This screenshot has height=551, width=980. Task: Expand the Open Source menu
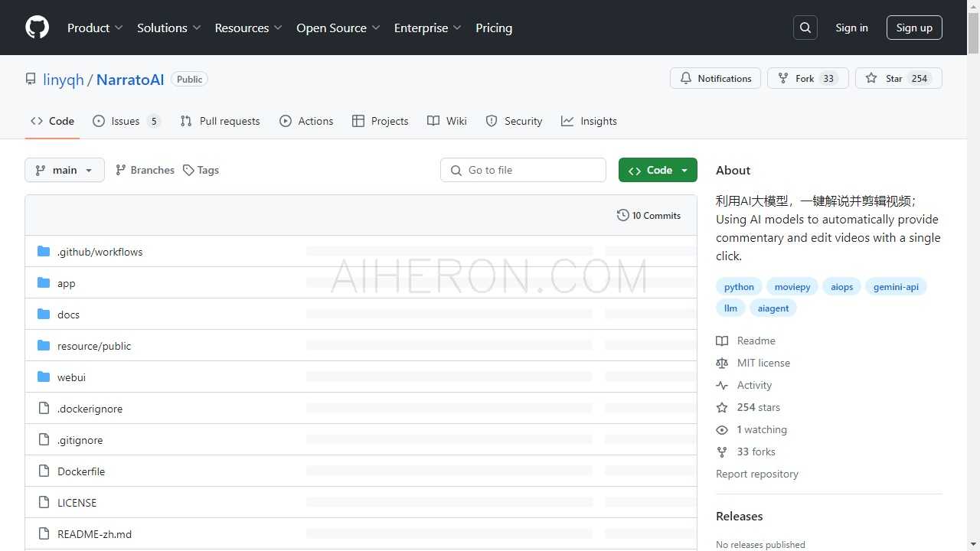pos(338,28)
